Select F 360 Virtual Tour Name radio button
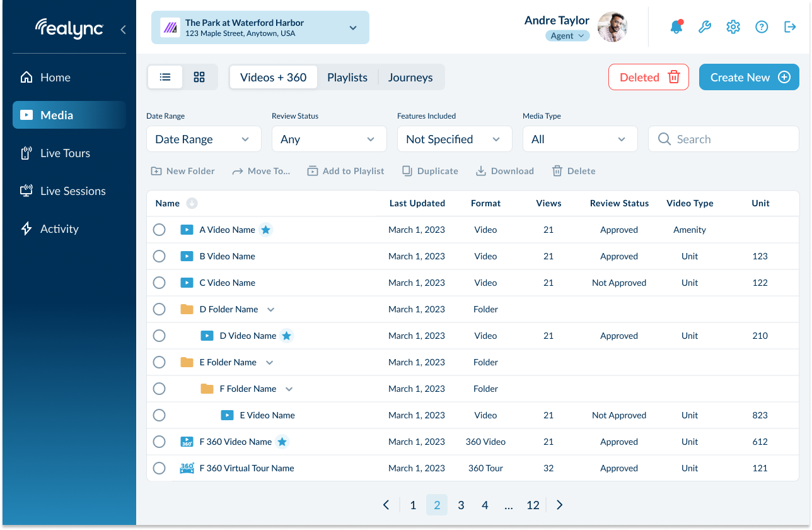The image size is (812, 530). click(x=159, y=468)
